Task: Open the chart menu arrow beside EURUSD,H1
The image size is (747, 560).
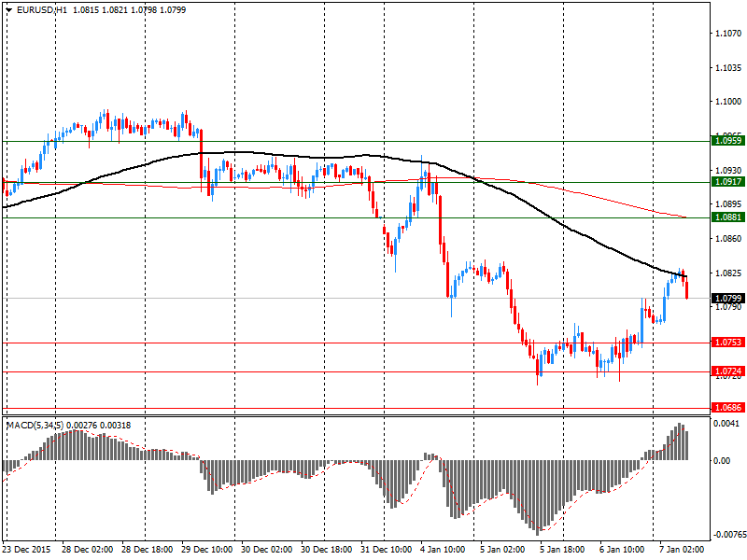Action: pyautogui.click(x=9, y=9)
